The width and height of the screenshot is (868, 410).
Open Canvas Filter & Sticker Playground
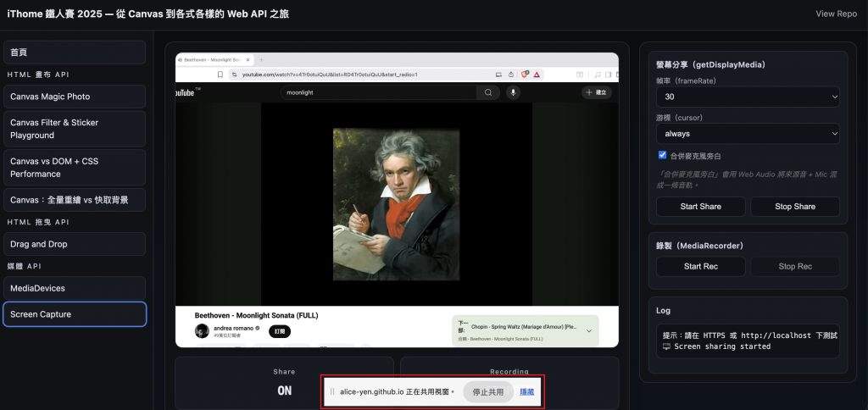tap(75, 129)
